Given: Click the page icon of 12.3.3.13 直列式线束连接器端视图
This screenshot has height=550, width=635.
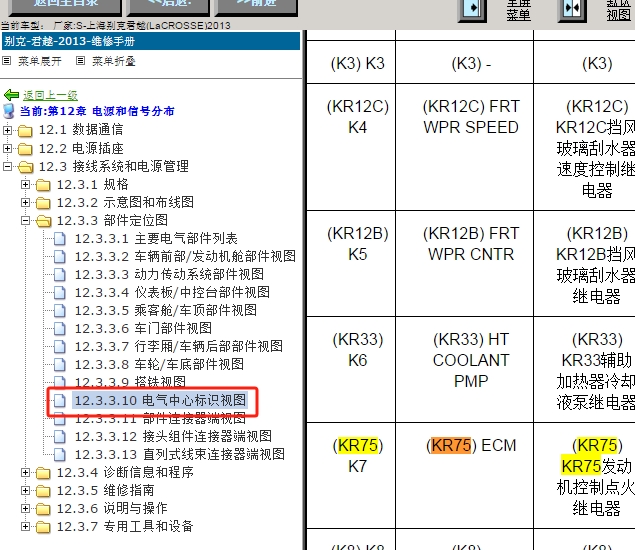Looking at the screenshot, I should 60,454.
